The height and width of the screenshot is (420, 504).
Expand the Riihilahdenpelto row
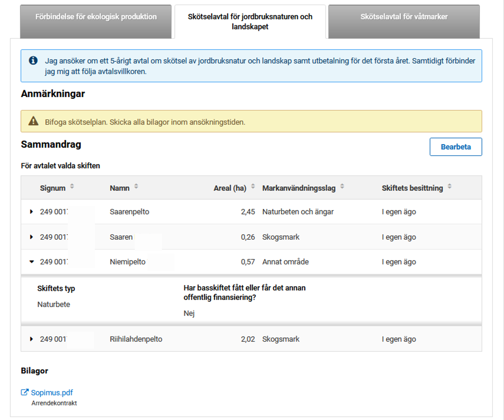tap(31, 339)
